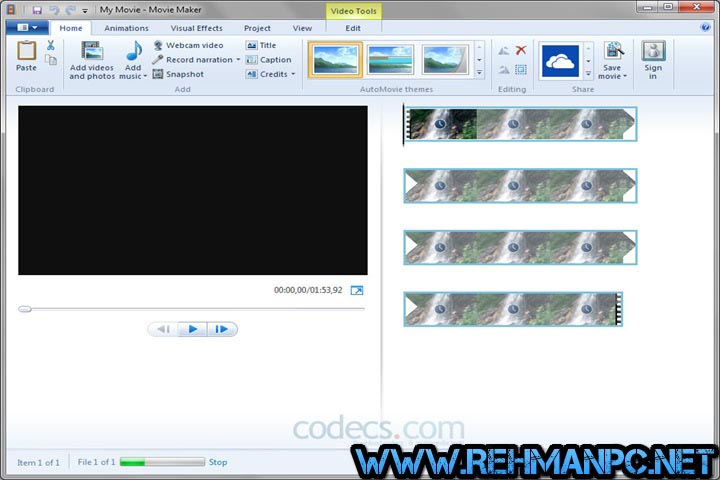720x480 pixels.
Task: Click the green file import progress bar
Action: pos(162,462)
